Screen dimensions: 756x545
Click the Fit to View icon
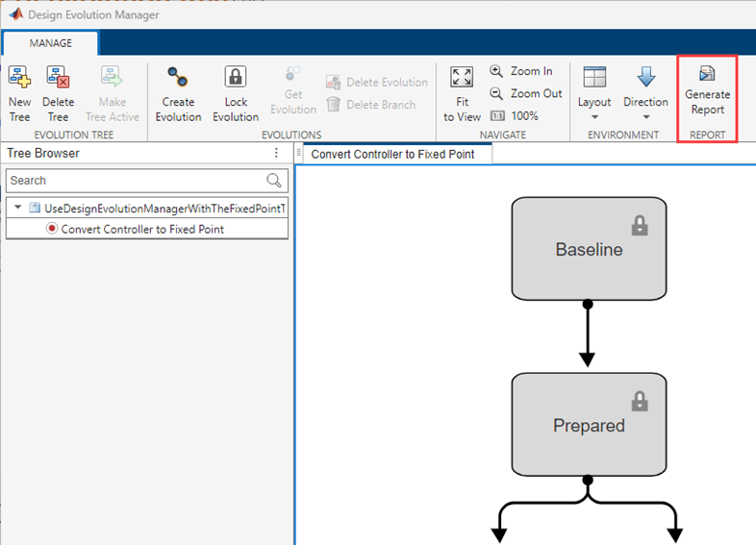click(x=462, y=77)
